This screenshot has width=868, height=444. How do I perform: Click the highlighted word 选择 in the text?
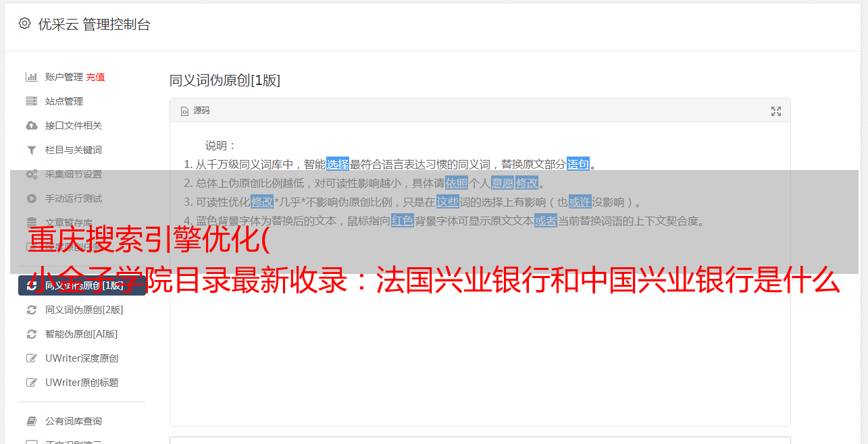point(338,164)
